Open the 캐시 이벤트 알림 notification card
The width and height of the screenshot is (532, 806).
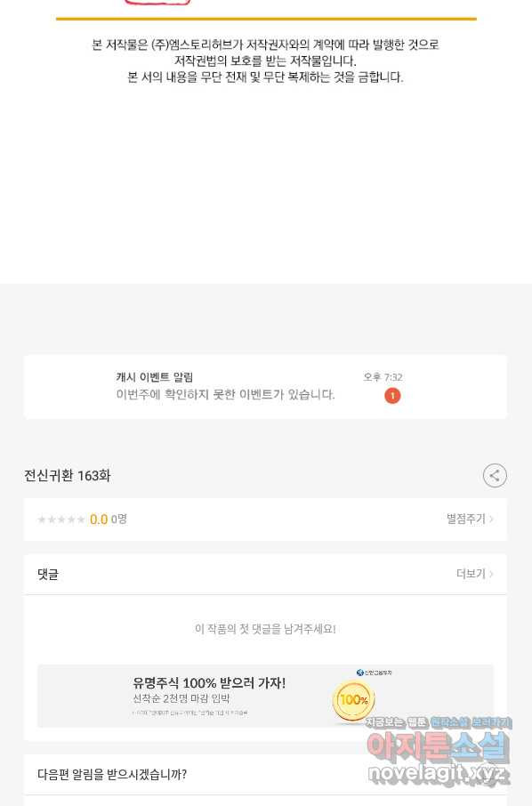tap(265, 387)
